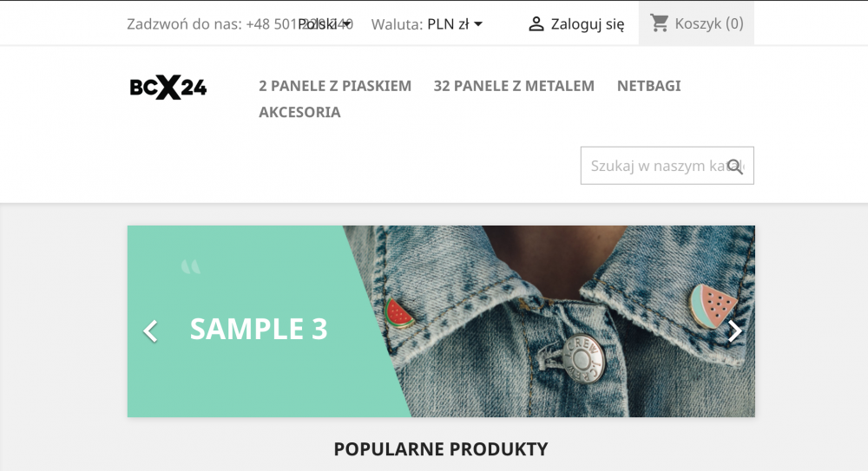Viewport: 868px width, 471px height.
Task: Click the SAMPLE 3 slider caption
Action: [259, 329]
